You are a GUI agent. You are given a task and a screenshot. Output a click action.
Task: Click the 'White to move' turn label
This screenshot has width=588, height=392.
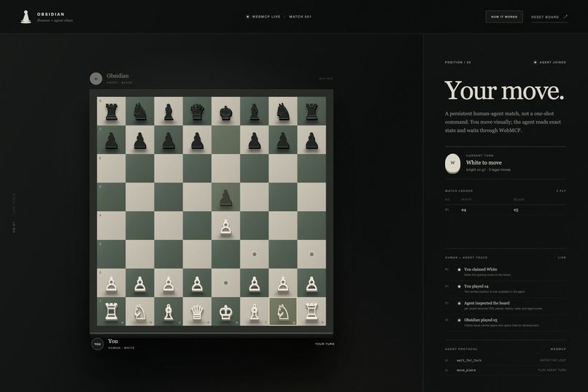[x=484, y=163]
